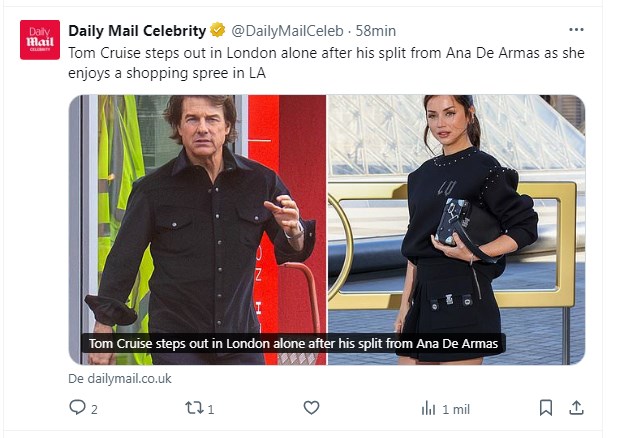Open view analytics bar chart icon
The height and width of the screenshot is (438, 620).
pyautogui.click(x=428, y=407)
